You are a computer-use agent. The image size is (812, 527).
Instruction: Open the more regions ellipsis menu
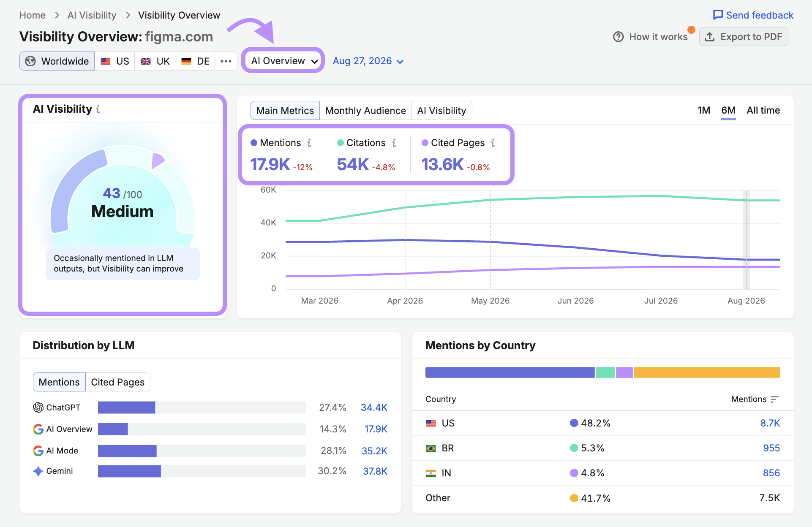[226, 61]
